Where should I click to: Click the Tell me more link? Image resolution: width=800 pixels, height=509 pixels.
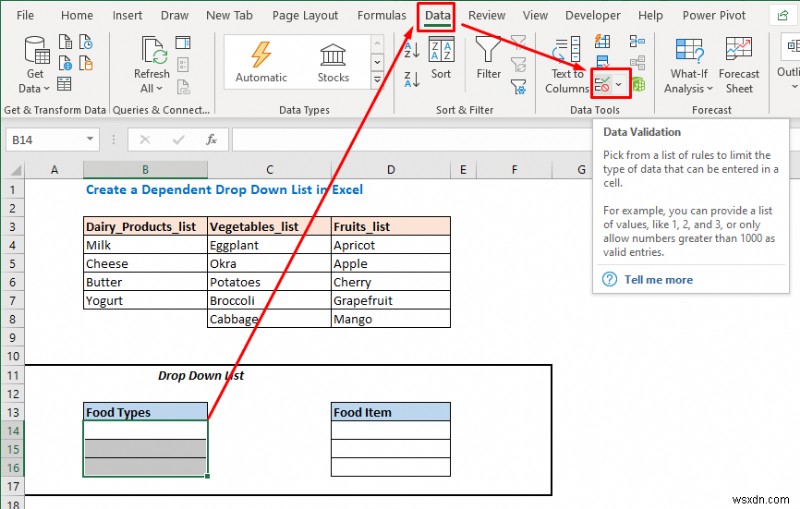click(658, 279)
